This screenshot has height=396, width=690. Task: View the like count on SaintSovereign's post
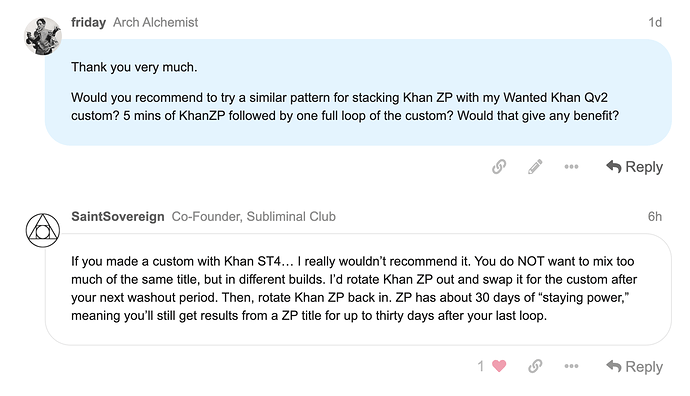click(x=481, y=366)
